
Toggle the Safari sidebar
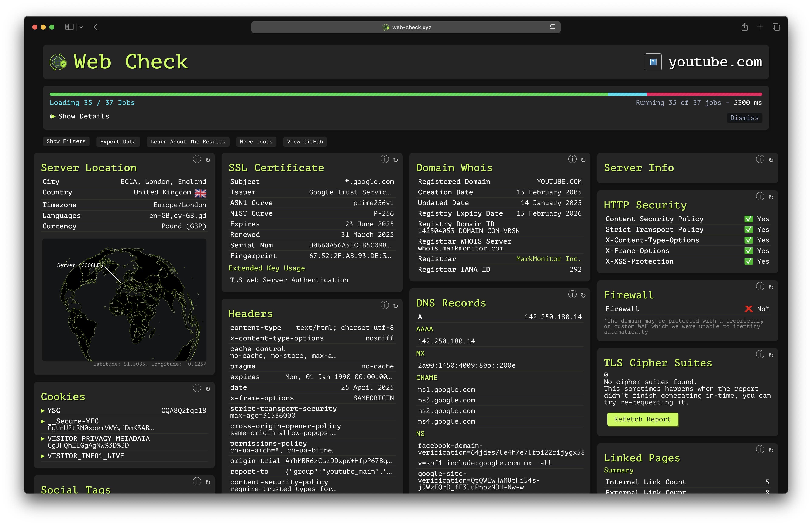(69, 27)
